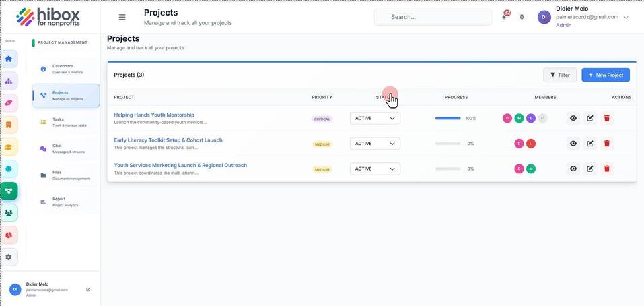644x306 pixels.
Task: Click the Search input field
Action: (x=433, y=17)
